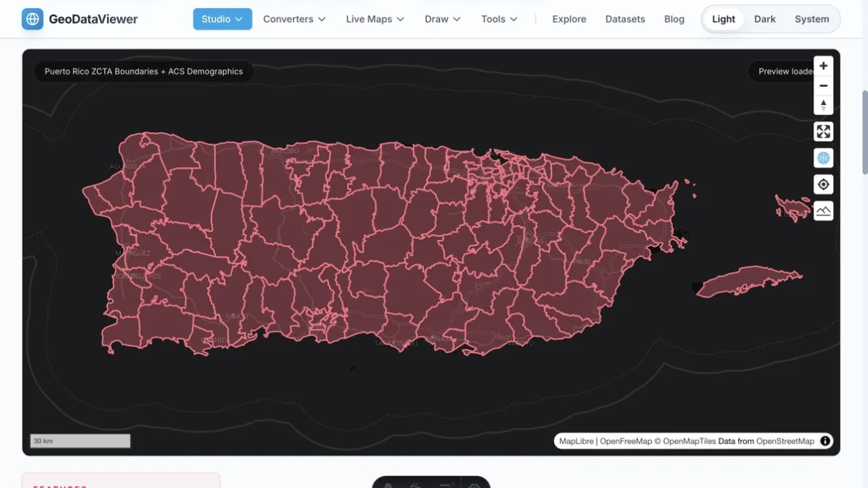
Task: Click the 30 km map scale bar
Action: pyautogui.click(x=80, y=440)
